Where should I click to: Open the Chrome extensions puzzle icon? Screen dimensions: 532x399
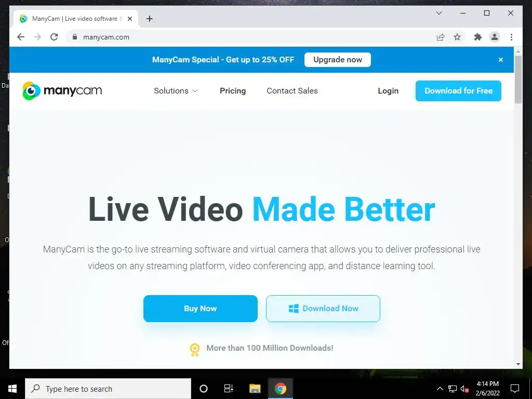click(x=478, y=37)
